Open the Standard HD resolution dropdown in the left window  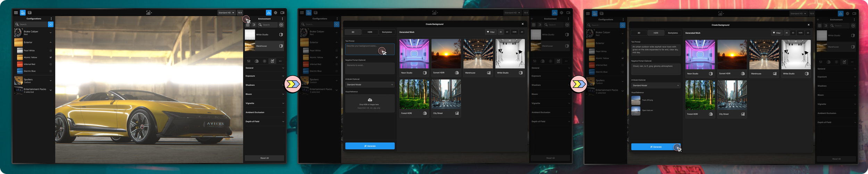226,13
